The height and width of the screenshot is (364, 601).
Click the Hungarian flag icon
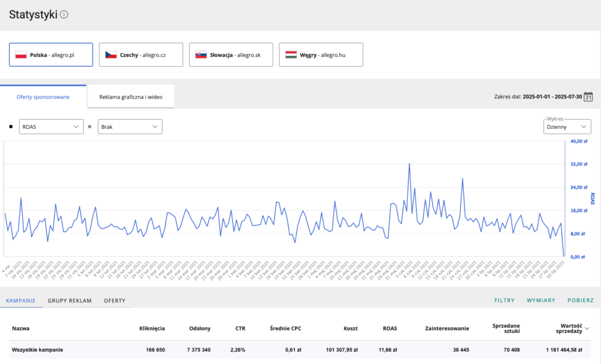[291, 55]
